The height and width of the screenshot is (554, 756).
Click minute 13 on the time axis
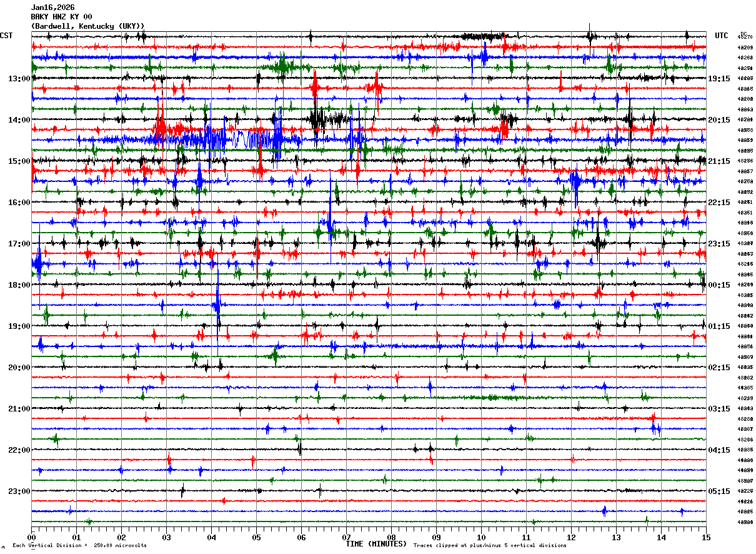tap(616, 537)
